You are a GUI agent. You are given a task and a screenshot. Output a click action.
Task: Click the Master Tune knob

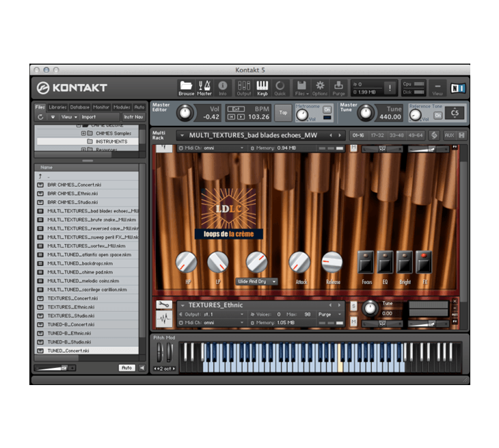pyautogui.click(x=366, y=113)
